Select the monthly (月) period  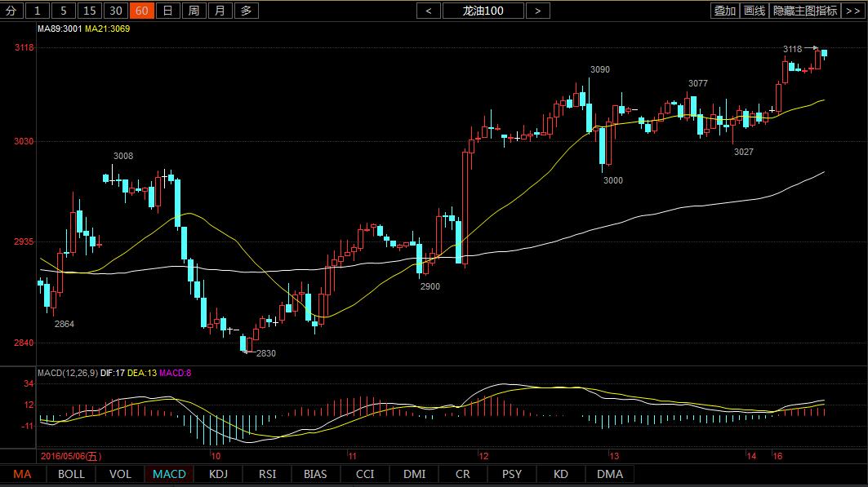coord(220,11)
